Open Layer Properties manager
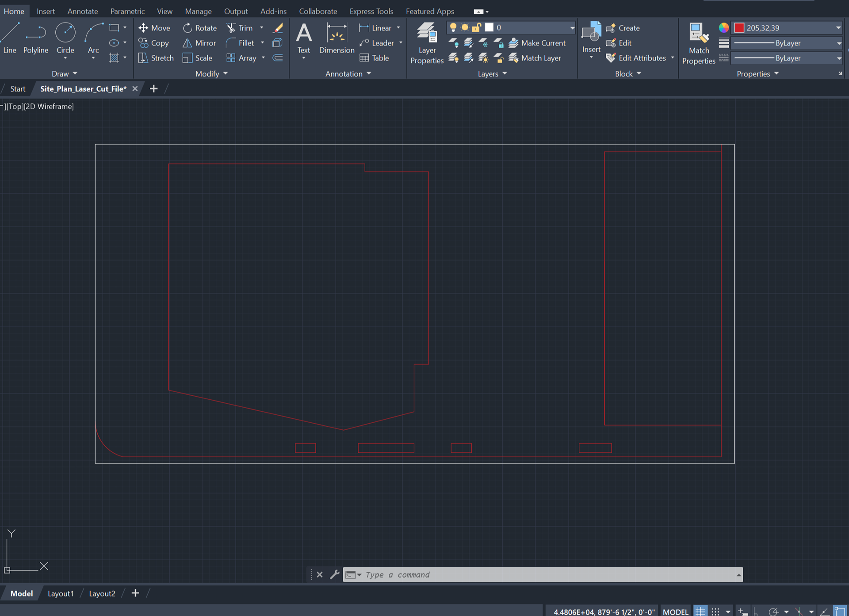Image resolution: width=849 pixels, height=616 pixels. point(427,43)
